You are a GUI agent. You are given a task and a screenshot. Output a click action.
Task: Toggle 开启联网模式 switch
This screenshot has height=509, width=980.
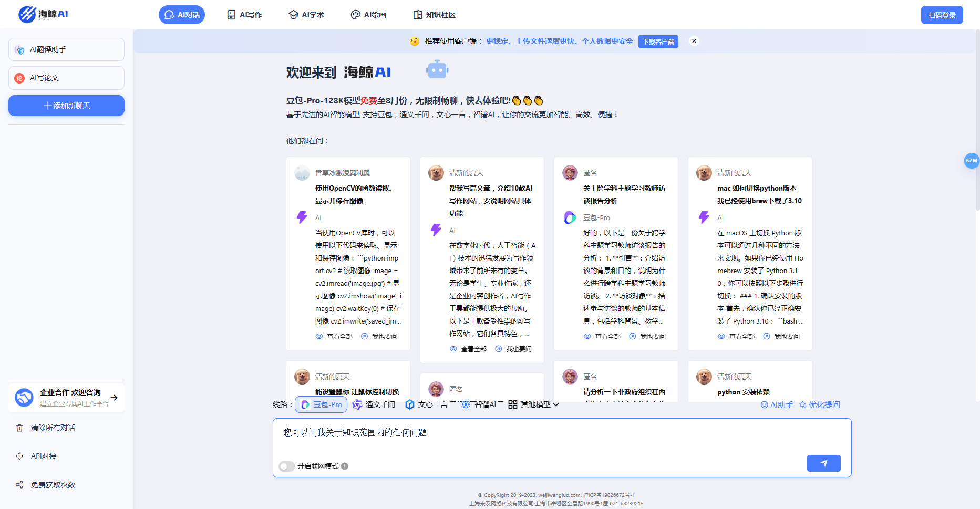pyautogui.click(x=286, y=466)
